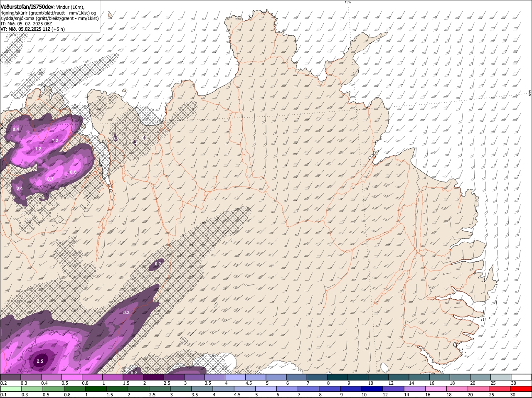This screenshot has width=532, height=398.
Task: Click the Veðurstofan/IS750dev title text
Action: click(27, 7)
